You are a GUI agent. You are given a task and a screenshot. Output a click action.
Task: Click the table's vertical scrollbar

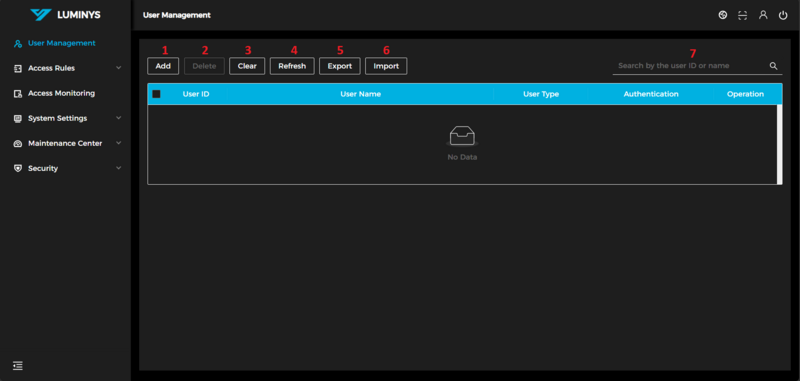pos(780,144)
